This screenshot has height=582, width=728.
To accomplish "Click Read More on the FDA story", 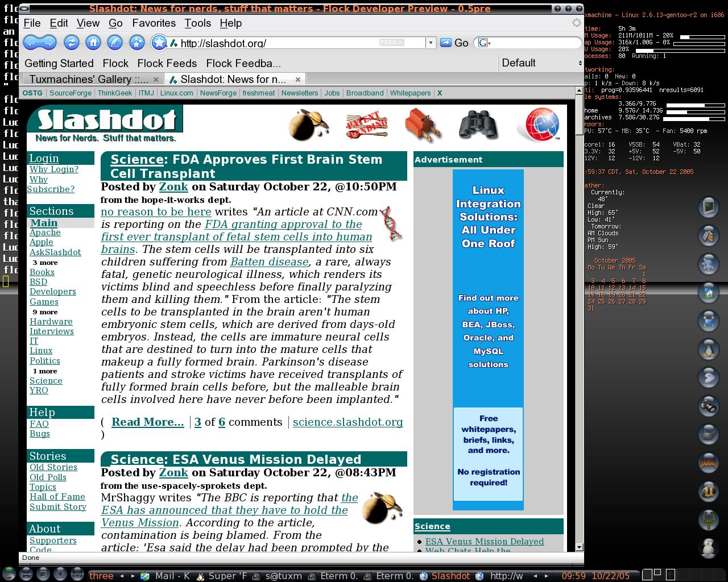I will point(147,422).
